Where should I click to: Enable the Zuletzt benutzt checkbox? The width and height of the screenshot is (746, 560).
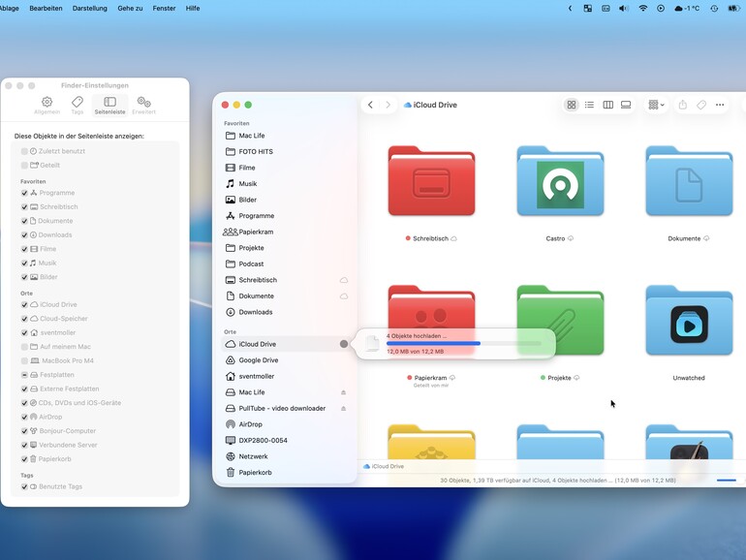click(24, 151)
